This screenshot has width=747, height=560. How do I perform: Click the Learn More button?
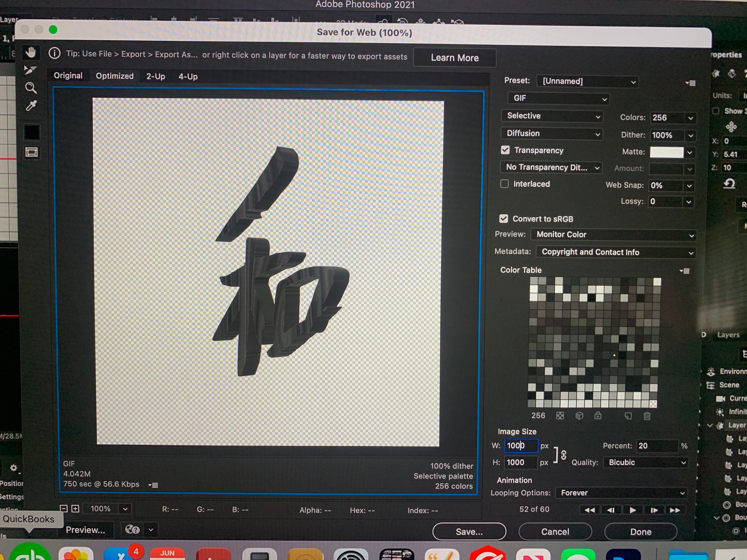coord(454,58)
